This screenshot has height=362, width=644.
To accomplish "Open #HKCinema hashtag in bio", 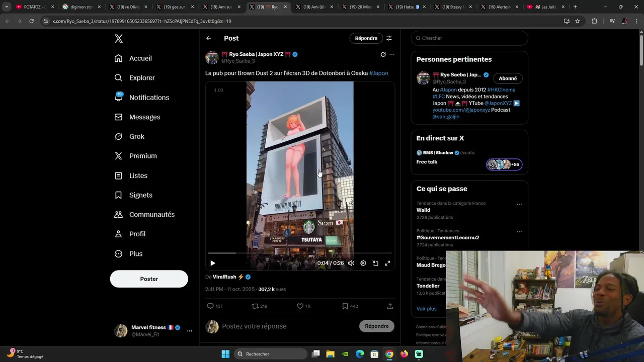I will point(501,90).
